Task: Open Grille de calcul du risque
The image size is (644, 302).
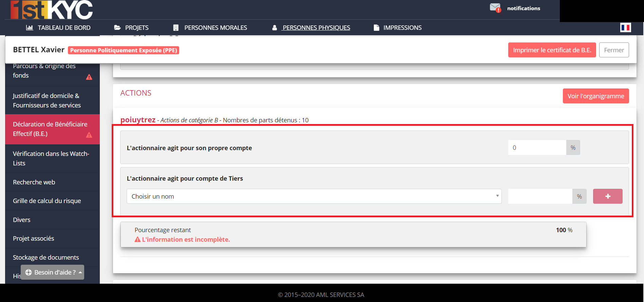Action: point(53,201)
